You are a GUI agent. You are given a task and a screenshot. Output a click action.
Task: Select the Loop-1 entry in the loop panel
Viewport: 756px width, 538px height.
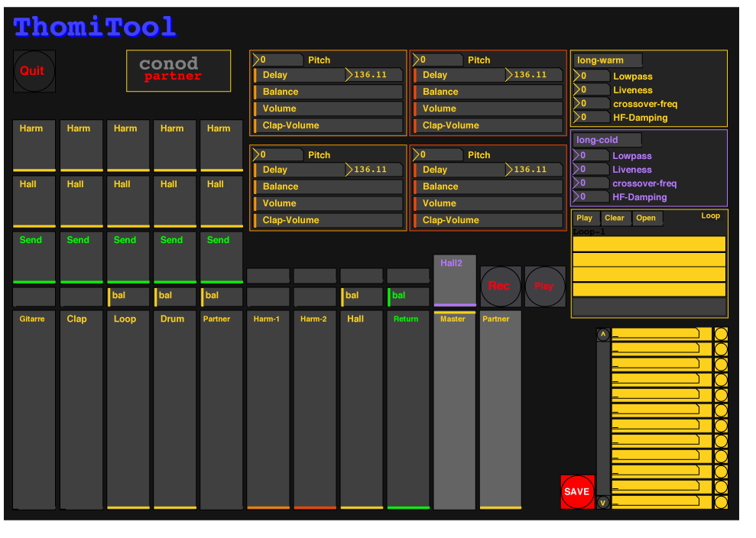(x=589, y=232)
